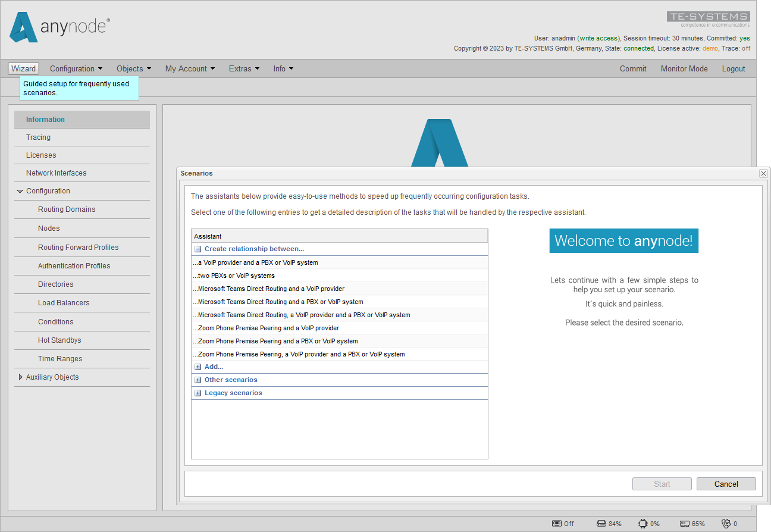Click Logout in the menu bar

pos(734,68)
